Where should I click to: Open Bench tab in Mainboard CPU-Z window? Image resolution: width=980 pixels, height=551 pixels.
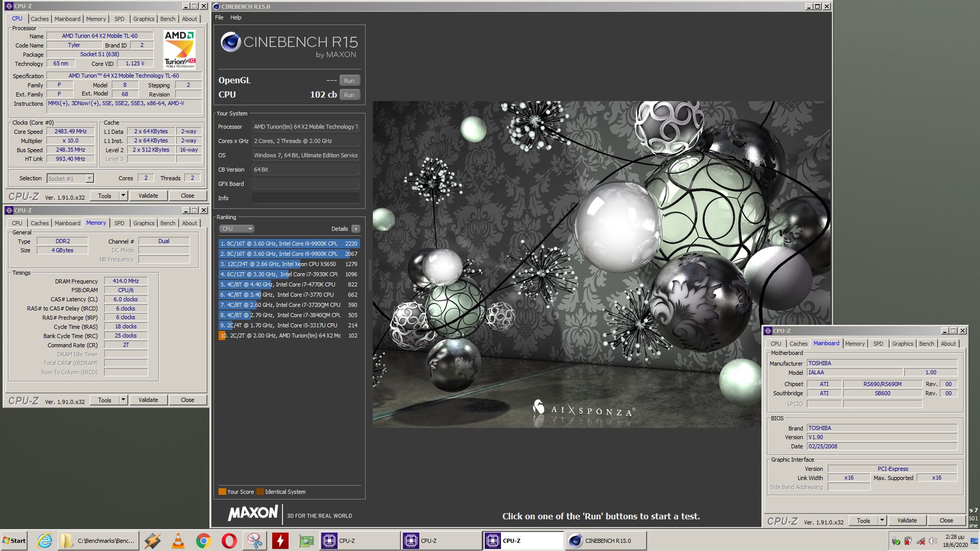click(926, 344)
